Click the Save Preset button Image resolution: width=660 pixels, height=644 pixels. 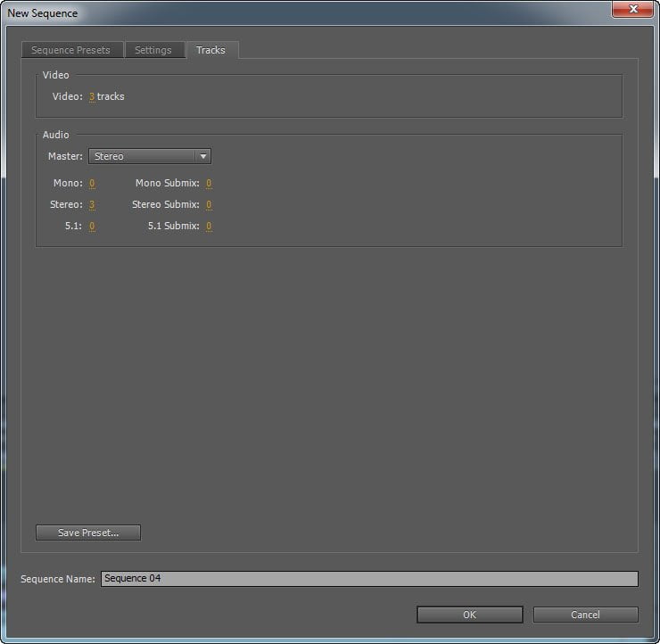pos(88,533)
